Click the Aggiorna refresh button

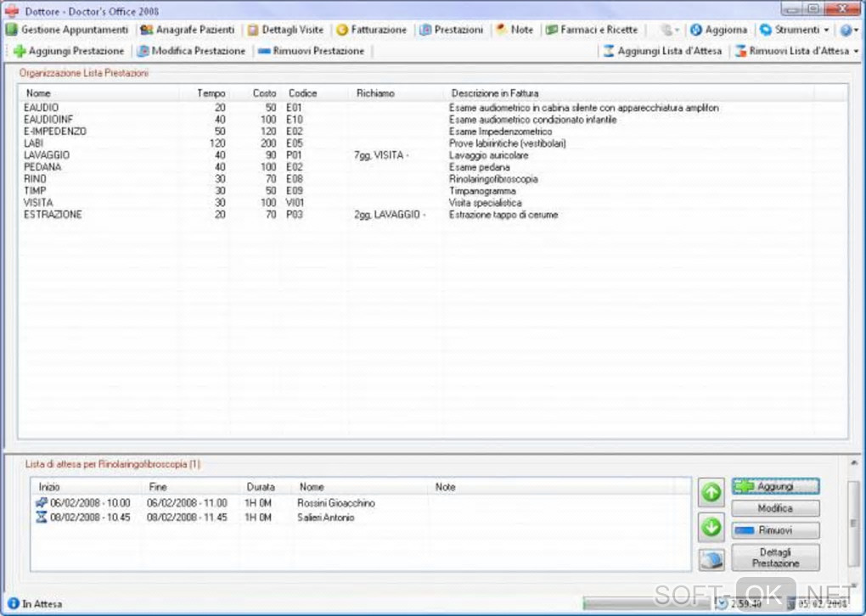pos(718,30)
